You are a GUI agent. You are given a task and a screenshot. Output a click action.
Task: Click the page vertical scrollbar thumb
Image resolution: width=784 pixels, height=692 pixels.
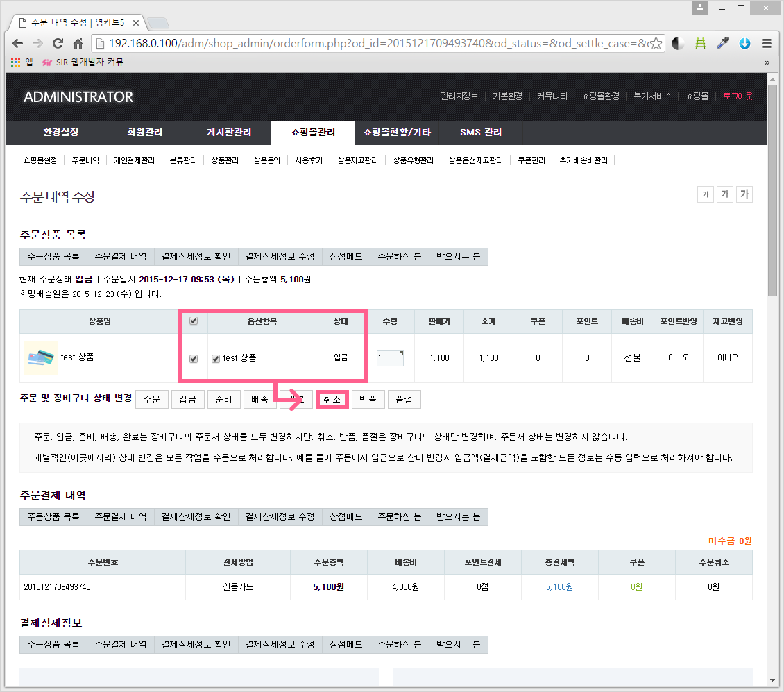[772, 190]
